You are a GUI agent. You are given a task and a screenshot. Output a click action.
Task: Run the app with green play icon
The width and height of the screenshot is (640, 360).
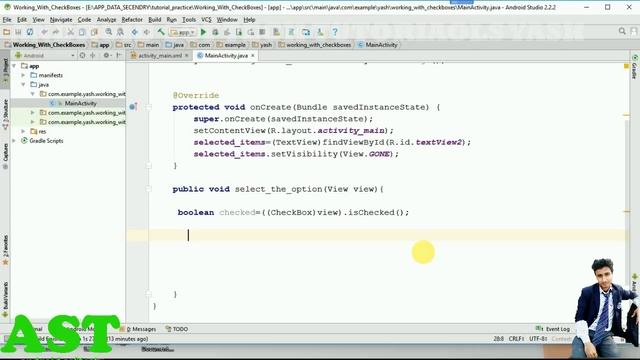click(x=203, y=32)
